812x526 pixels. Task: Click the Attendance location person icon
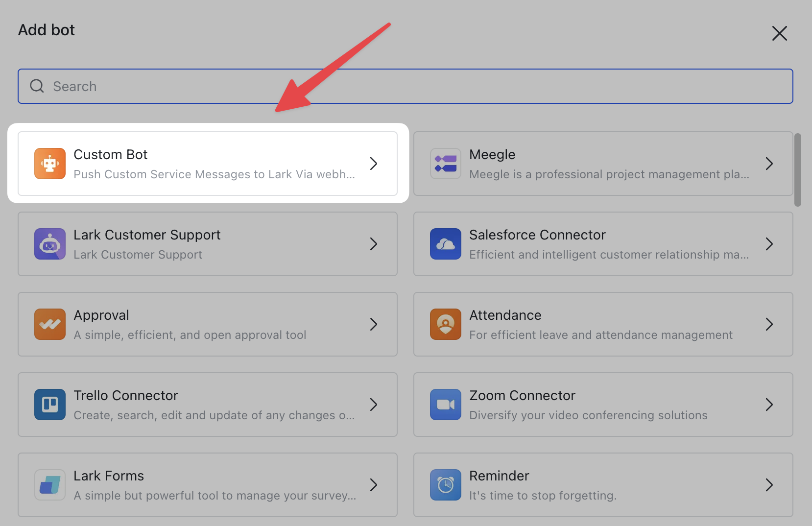pos(446,324)
